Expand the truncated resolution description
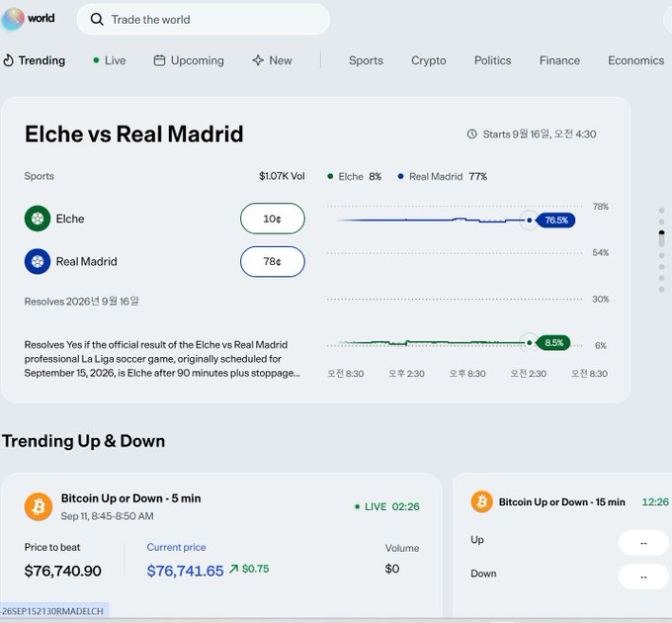The height and width of the screenshot is (623, 672). [x=162, y=359]
